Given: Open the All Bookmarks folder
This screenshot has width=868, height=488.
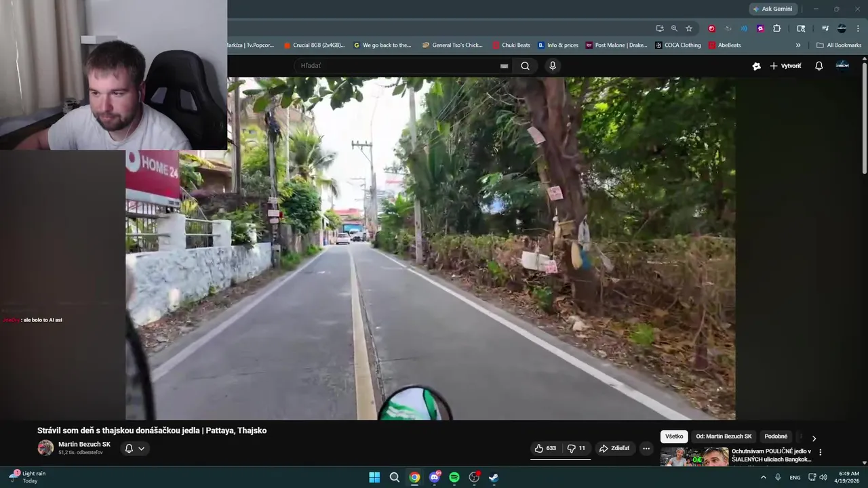Looking at the screenshot, I should tap(839, 45).
